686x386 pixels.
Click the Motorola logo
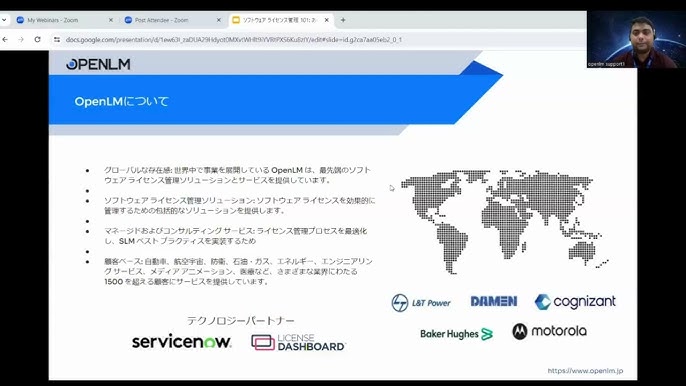550,331
